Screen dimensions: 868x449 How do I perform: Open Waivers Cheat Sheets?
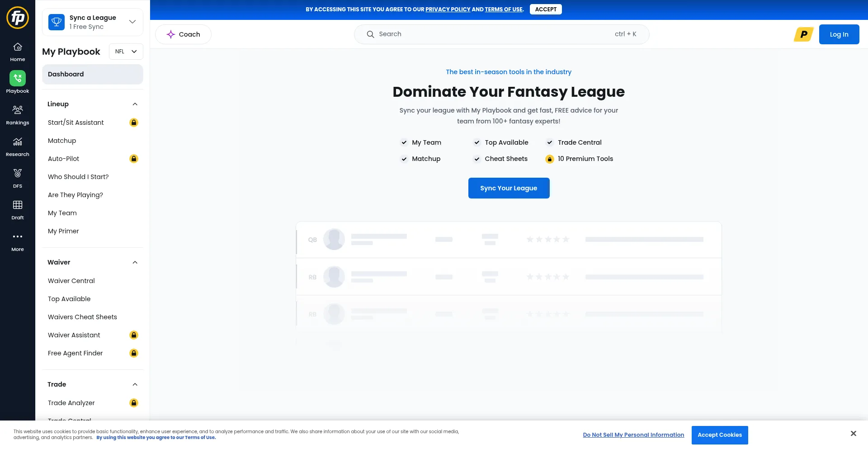click(82, 317)
